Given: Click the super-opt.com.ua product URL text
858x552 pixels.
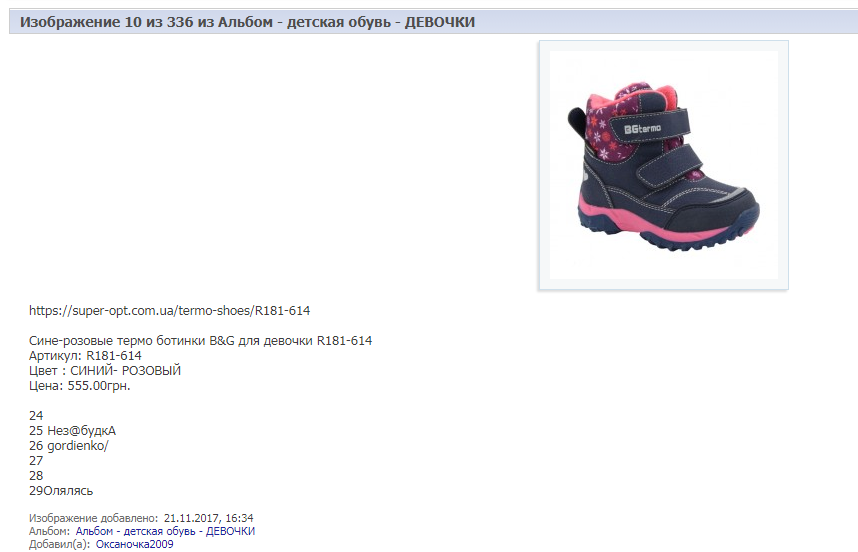Looking at the screenshot, I should coord(170,311).
